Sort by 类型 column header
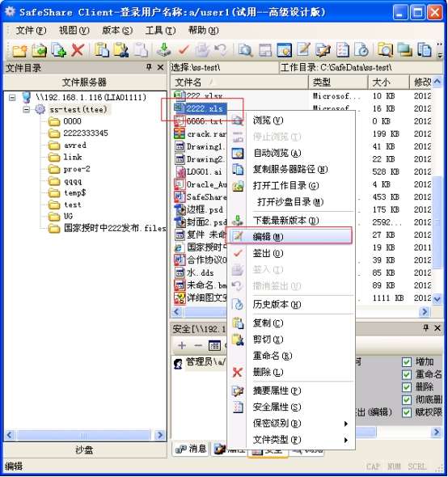448x477 pixels. point(338,82)
